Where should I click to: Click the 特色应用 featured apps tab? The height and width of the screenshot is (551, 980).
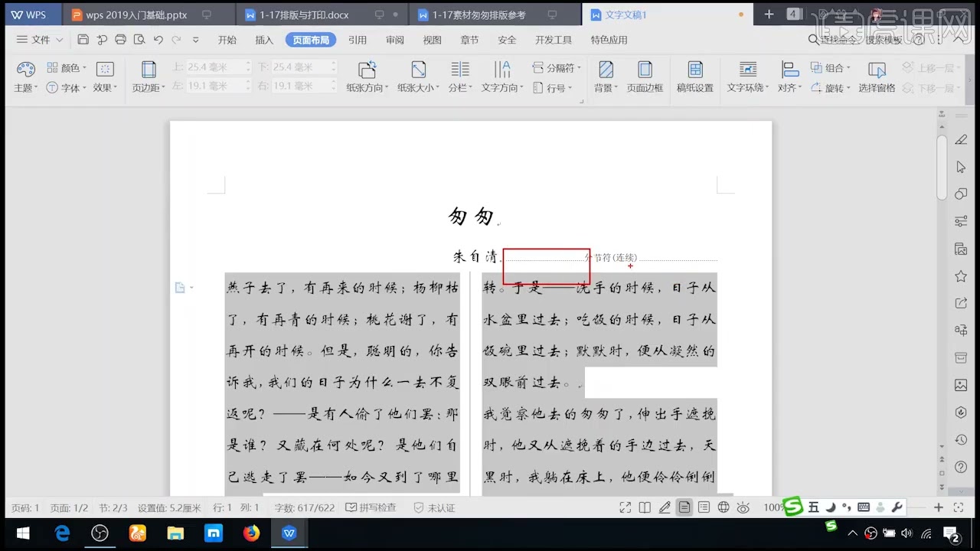pyautogui.click(x=609, y=40)
